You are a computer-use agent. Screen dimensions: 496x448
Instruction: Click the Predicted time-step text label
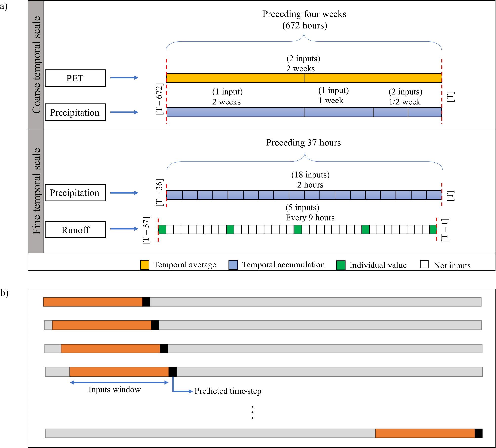click(x=228, y=391)
